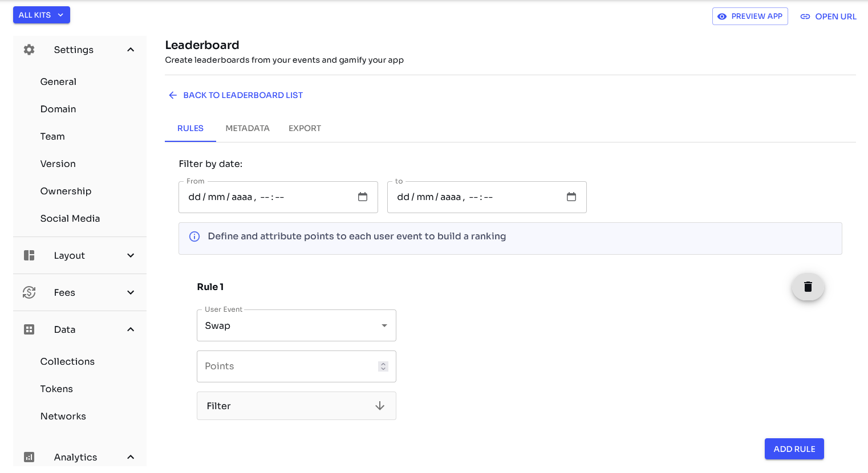The image size is (868, 473).
Task: Open the ALL KITS dropdown
Action: pos(42,15)
